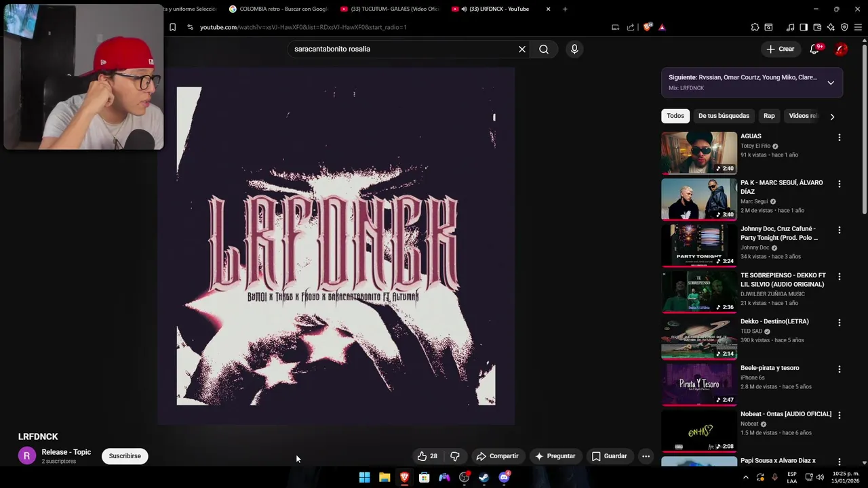Open the Brave Leo AI sparkle icon
This screenshot has height=488, width=868.
click(x=831, y=27)
